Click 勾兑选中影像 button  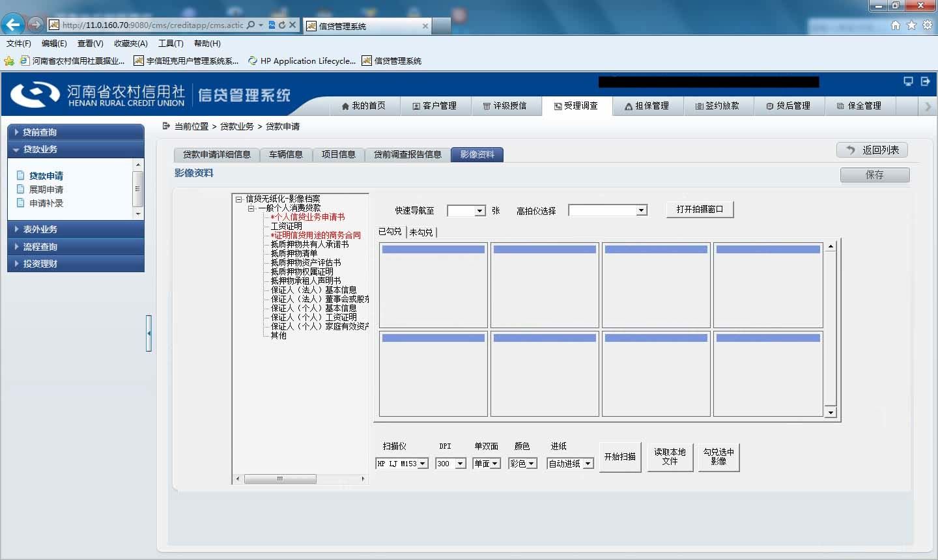[x=718, y=457]
